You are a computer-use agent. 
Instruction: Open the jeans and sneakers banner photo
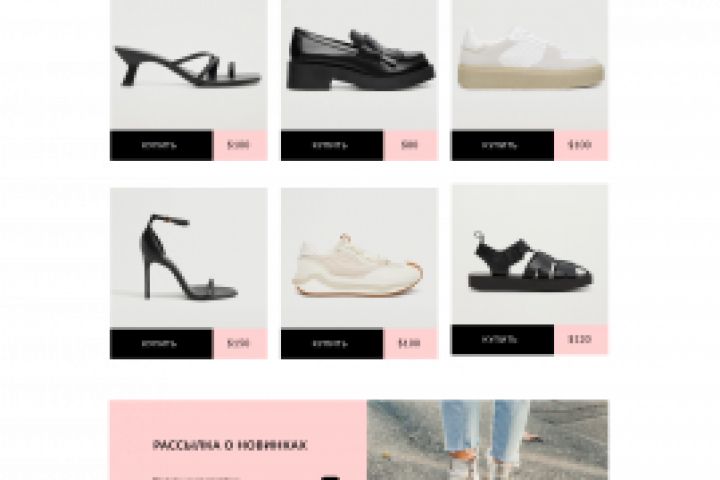[488, 440]
